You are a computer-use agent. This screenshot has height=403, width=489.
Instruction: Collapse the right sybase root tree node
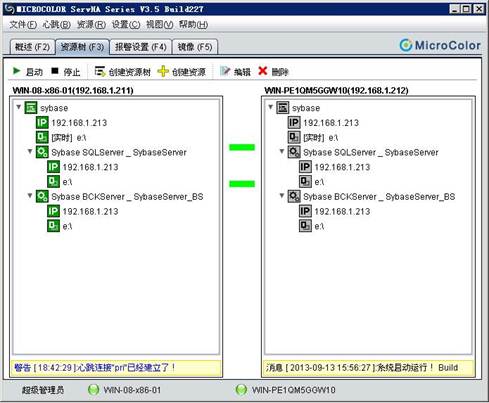click(271, 107)
